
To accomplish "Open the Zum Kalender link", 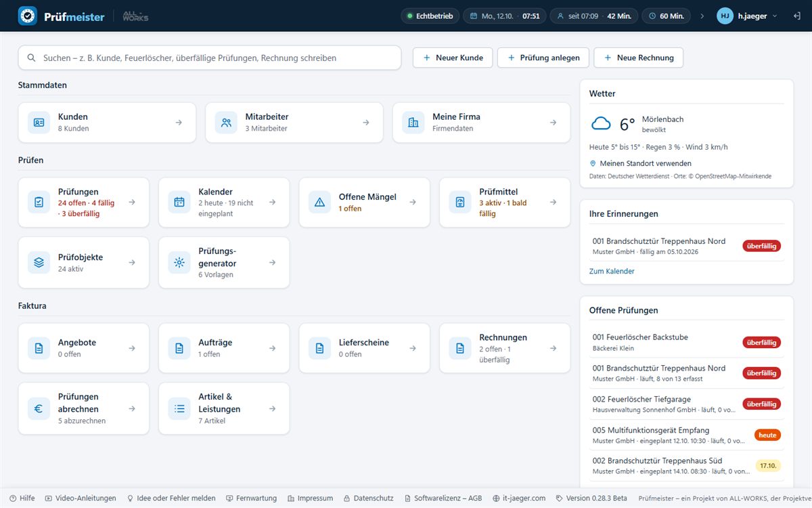I will [x=612, y=271].
